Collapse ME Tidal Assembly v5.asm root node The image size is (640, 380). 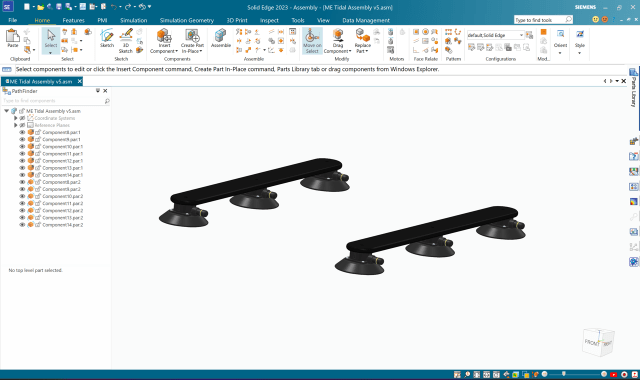click(x=7, y=111)
